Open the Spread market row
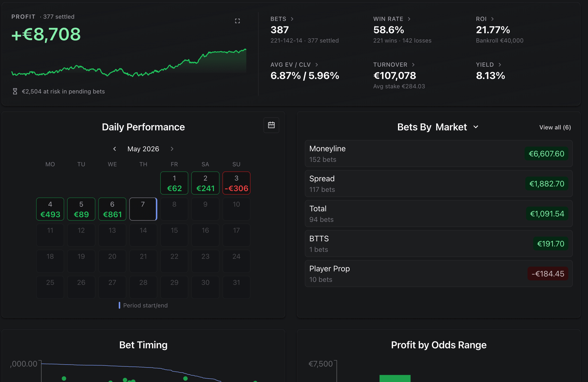588x382 pixels. pos(439,184)
